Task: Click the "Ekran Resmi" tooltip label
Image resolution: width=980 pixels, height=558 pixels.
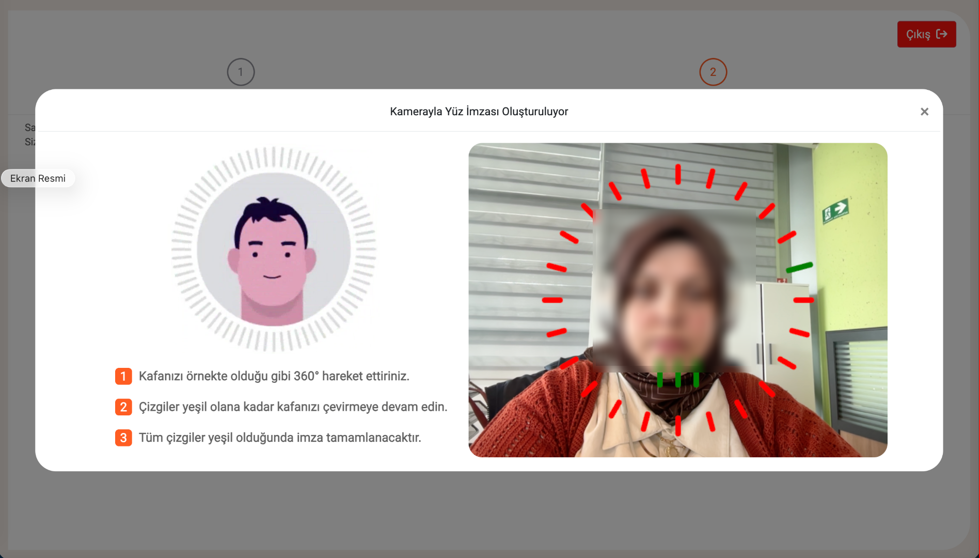Action: coord(38,178)
